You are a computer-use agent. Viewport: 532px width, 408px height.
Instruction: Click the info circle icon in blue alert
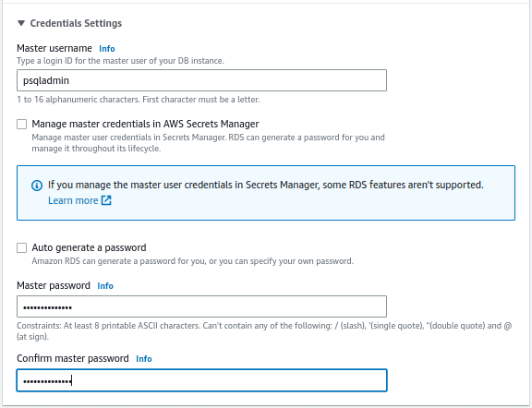tap(37, 186)
